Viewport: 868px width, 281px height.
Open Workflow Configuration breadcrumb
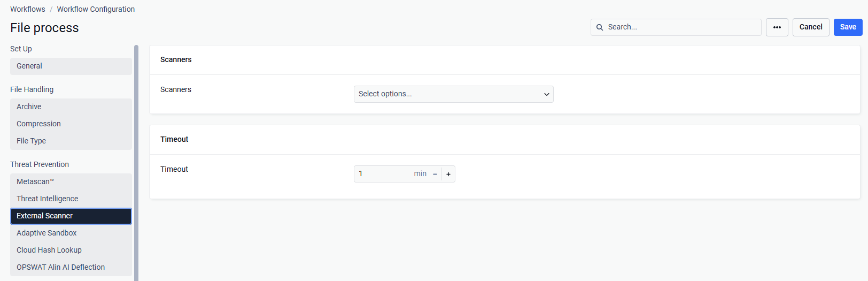click(x=96, y=9)
